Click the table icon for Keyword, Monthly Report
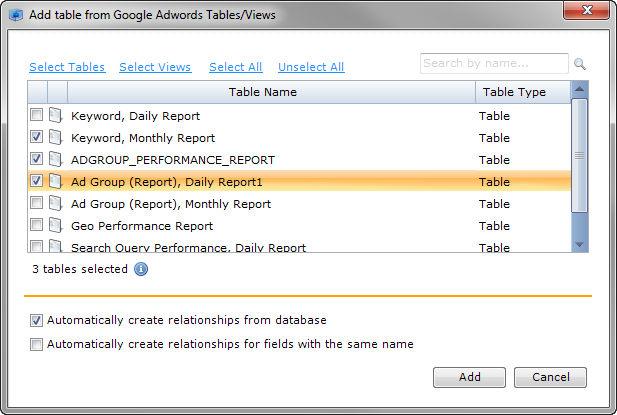Viewport: 617px width, 415px height. point(55,137)
